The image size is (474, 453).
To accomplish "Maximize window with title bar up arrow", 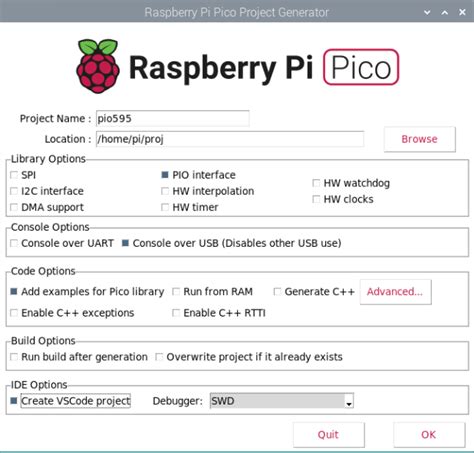I will click(x=445, y=12).
